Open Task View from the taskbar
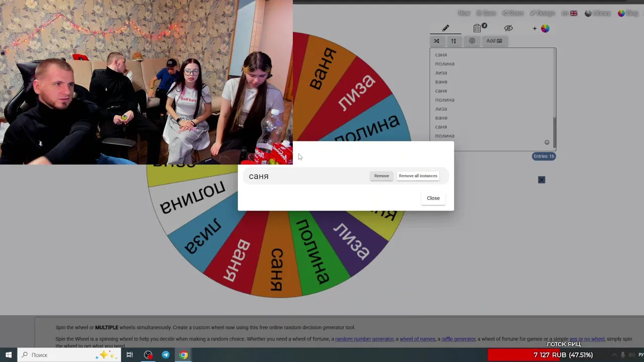 coord(130,355)
